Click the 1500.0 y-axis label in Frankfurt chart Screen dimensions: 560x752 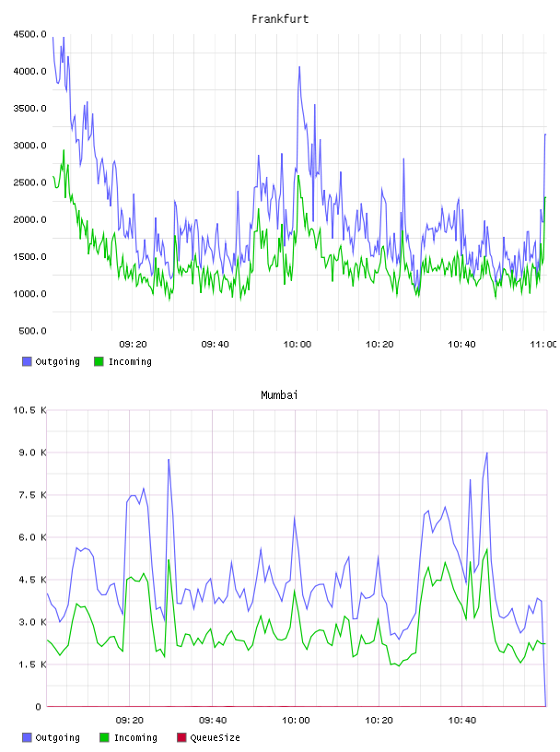pyautogui.click(x=29, y=257)
